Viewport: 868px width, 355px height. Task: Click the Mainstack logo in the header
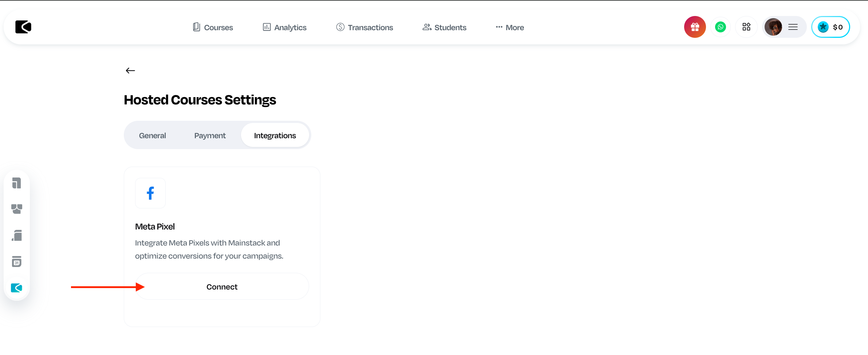[x=23, y=27]
